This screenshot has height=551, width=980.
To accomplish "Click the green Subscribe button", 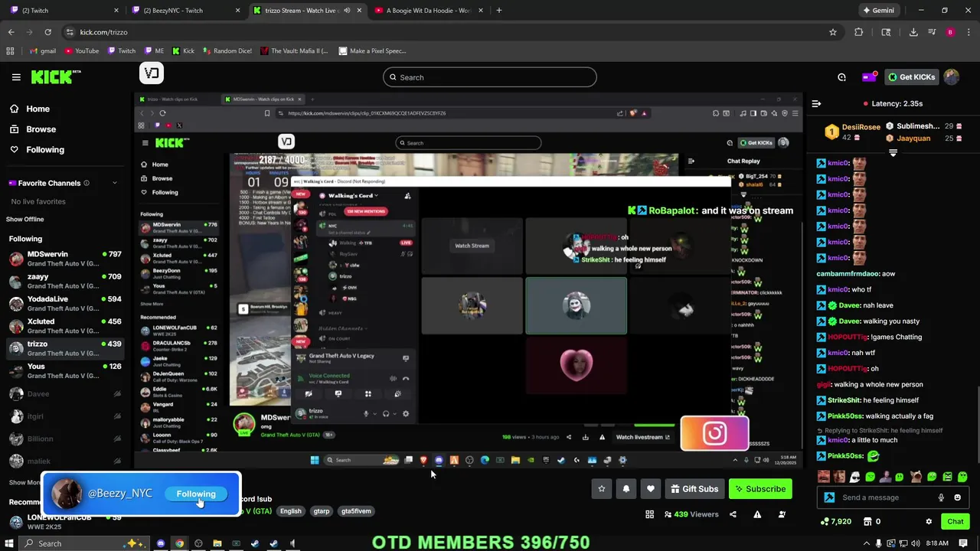I will tap(760, 489).
